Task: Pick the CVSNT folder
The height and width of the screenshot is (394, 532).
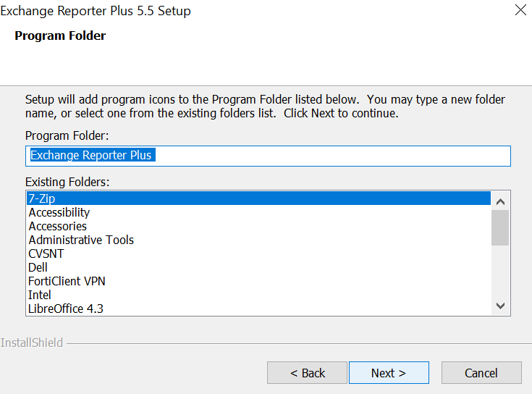Action: coord(46,253)
